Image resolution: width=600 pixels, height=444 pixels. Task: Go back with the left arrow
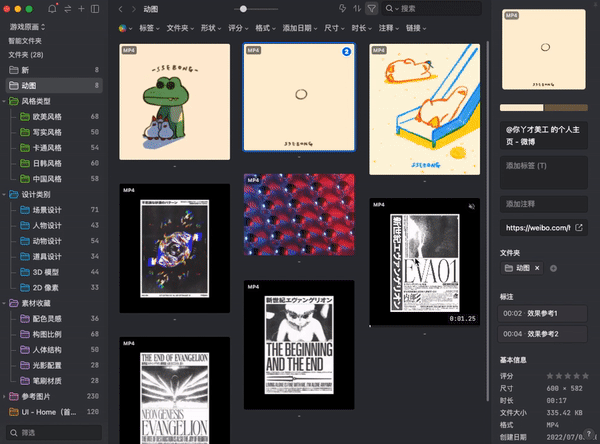click(x=121, y=9)
